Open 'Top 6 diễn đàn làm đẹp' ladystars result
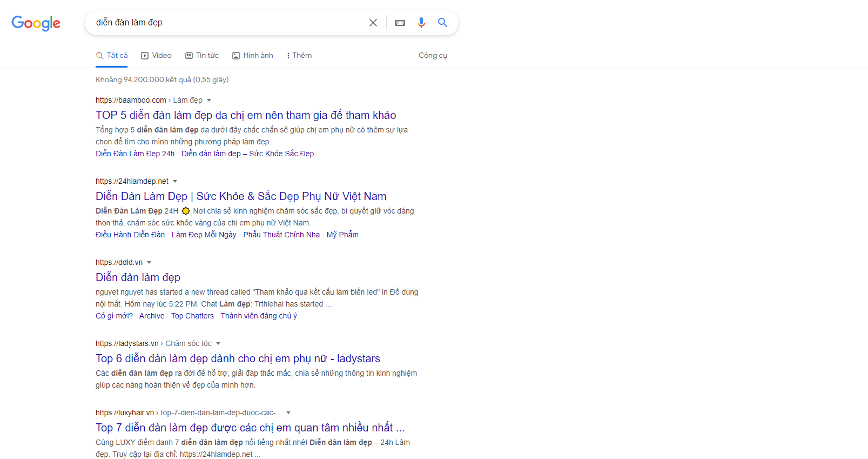Screen dimensions: 868x459 click(x=238, y=358)
